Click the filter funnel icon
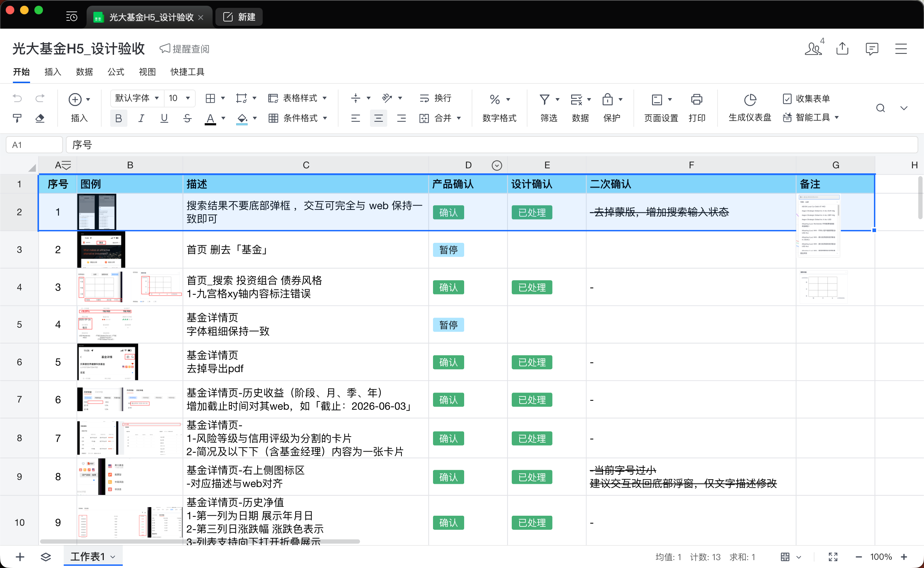924x568 pixels. (545, 99)
